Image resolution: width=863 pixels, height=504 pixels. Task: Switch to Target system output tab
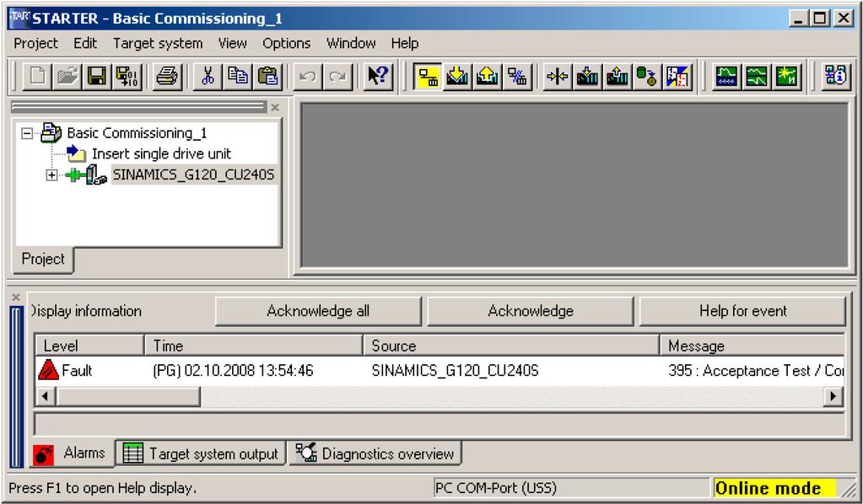(x=201, y=453)
